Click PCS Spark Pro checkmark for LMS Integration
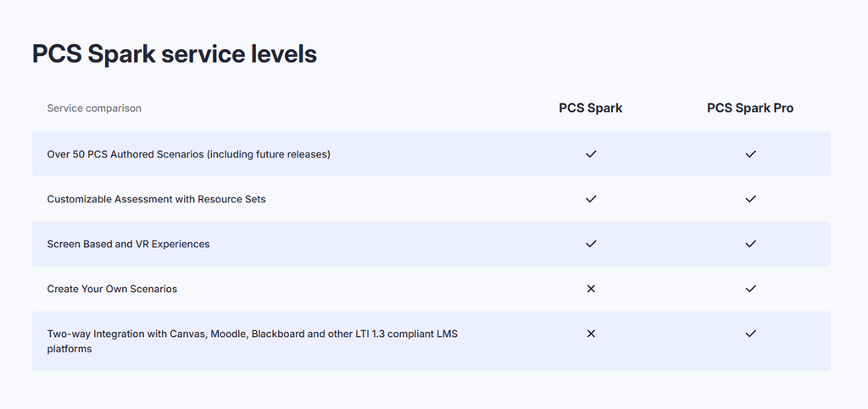 [x=750, y=334]
